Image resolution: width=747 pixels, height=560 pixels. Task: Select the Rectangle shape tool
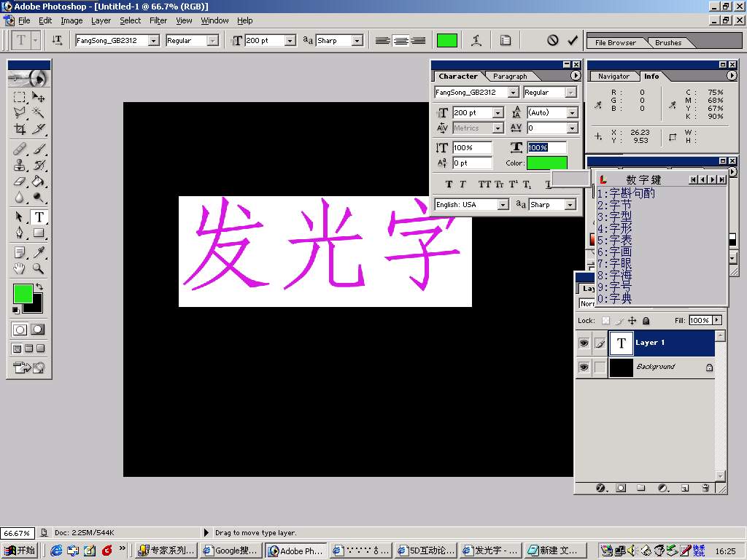(39, 233)
